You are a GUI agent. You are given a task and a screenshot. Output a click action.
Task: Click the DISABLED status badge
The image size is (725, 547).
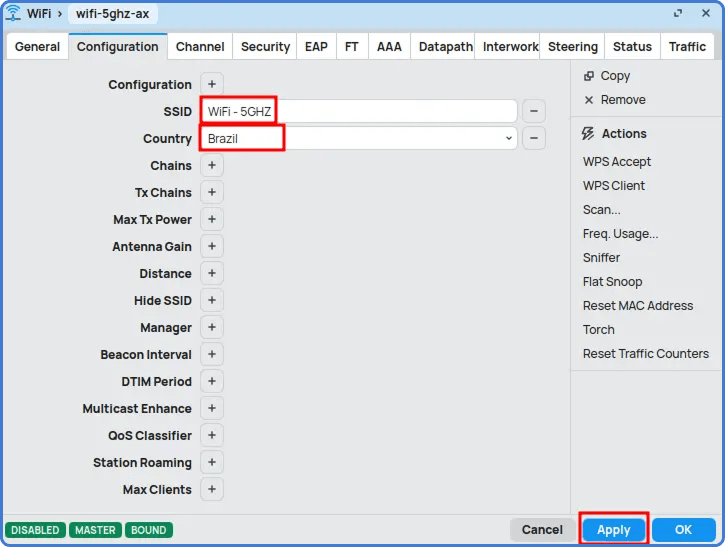[35, 530]
